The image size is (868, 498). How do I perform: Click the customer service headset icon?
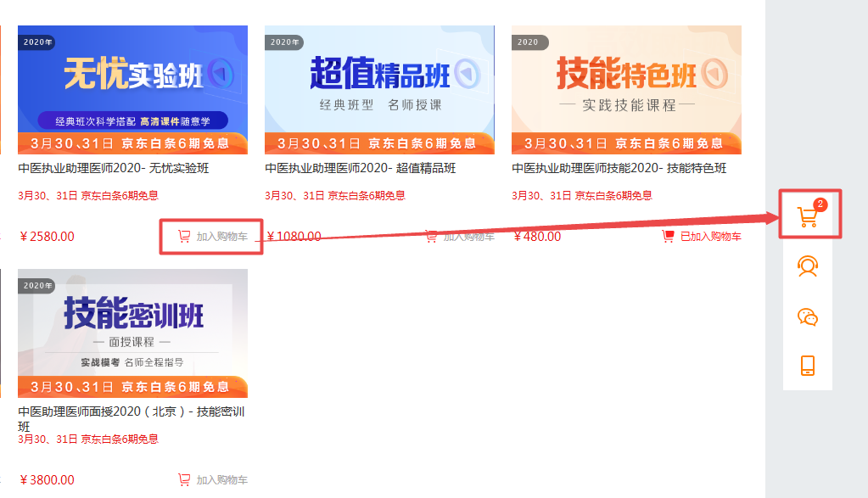click(x=808, y=266)
